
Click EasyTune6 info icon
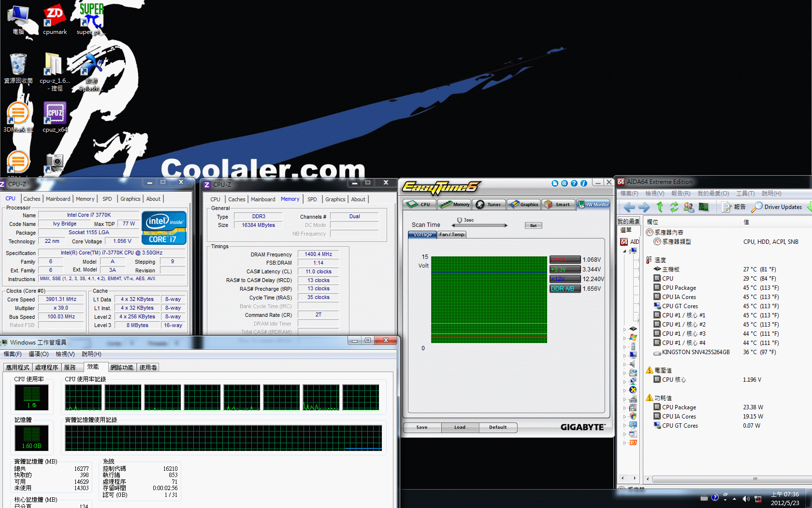(583, 183)
